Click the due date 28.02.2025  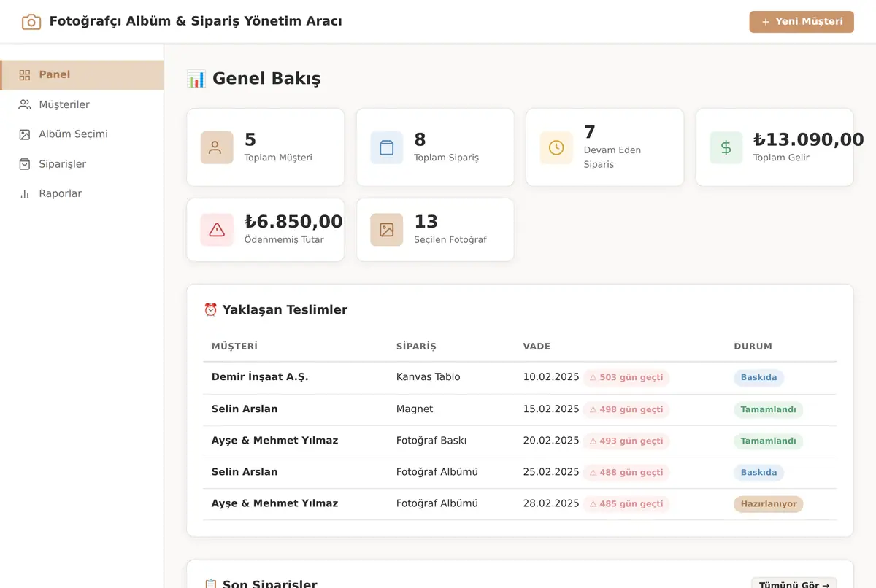pyautogui.click(x=551, y=503)
